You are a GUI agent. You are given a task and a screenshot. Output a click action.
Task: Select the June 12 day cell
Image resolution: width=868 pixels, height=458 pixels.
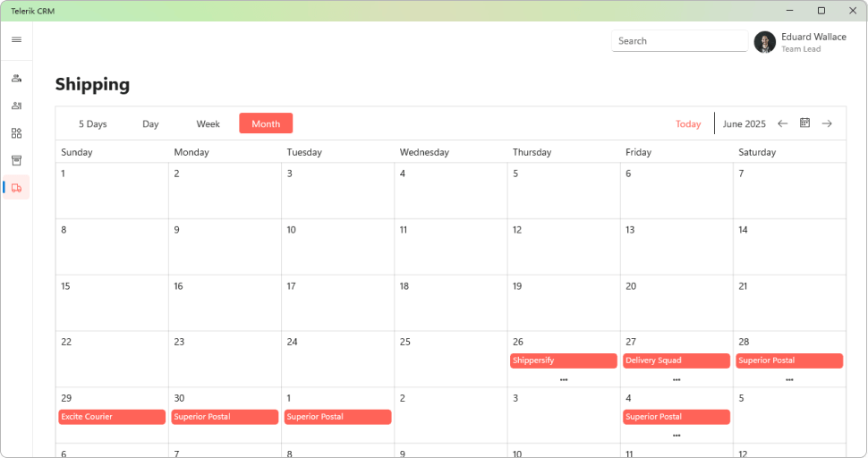[564, 247]
